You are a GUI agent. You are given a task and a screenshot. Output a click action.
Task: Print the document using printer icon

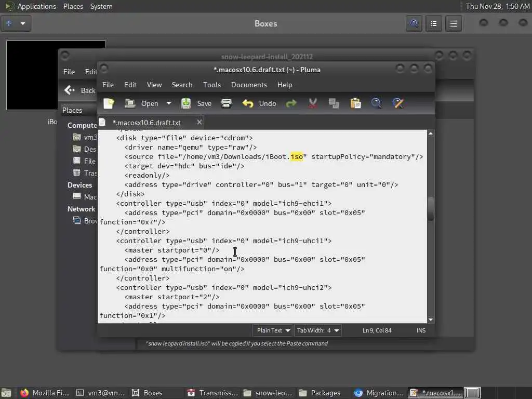coord(227,103)
